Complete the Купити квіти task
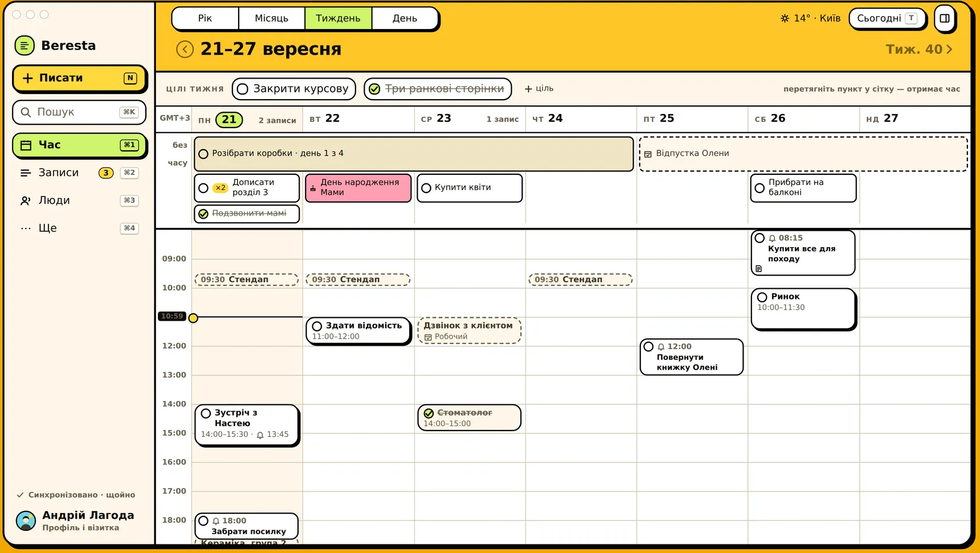 (x=426, y=188)
